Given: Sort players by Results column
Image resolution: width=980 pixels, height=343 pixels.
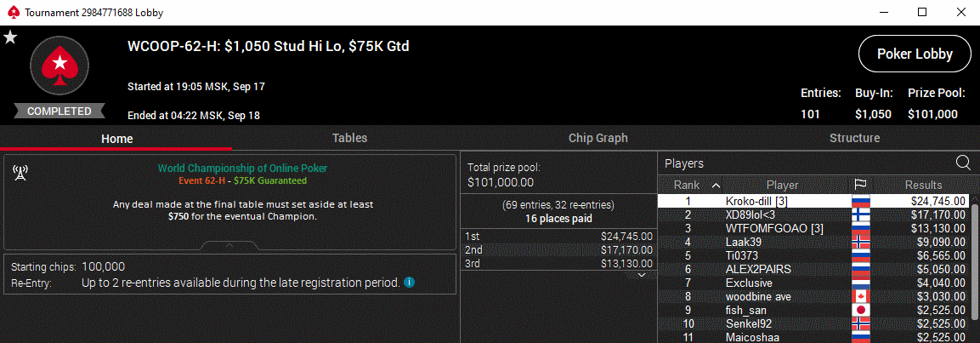Looking at the screenshot, I should click(923, 185).
